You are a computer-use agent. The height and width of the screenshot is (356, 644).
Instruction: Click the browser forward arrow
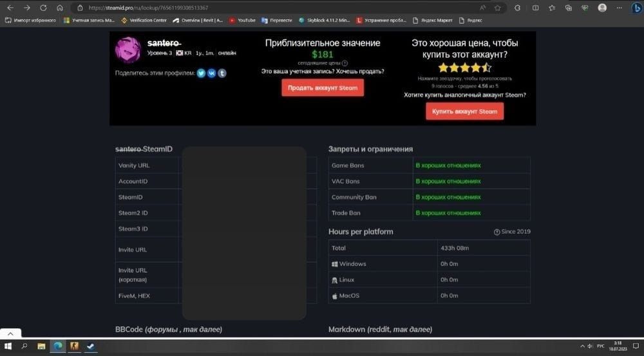[26, 8]
